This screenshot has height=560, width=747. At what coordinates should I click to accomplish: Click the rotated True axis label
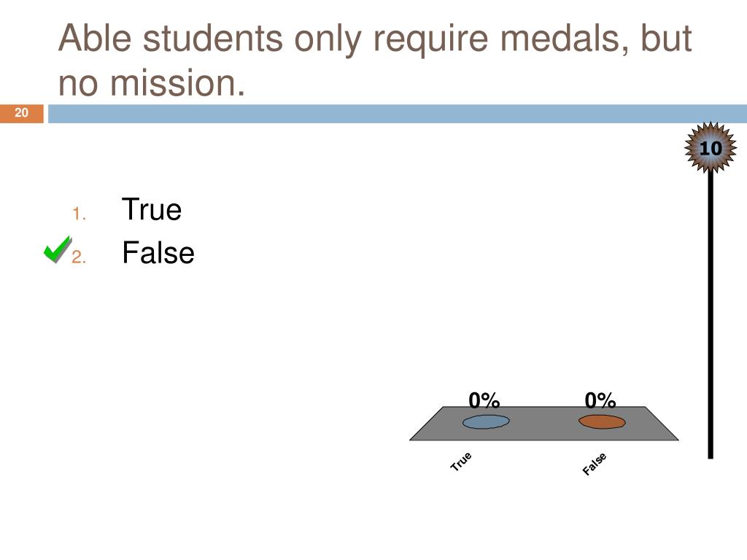coord(461,462)
